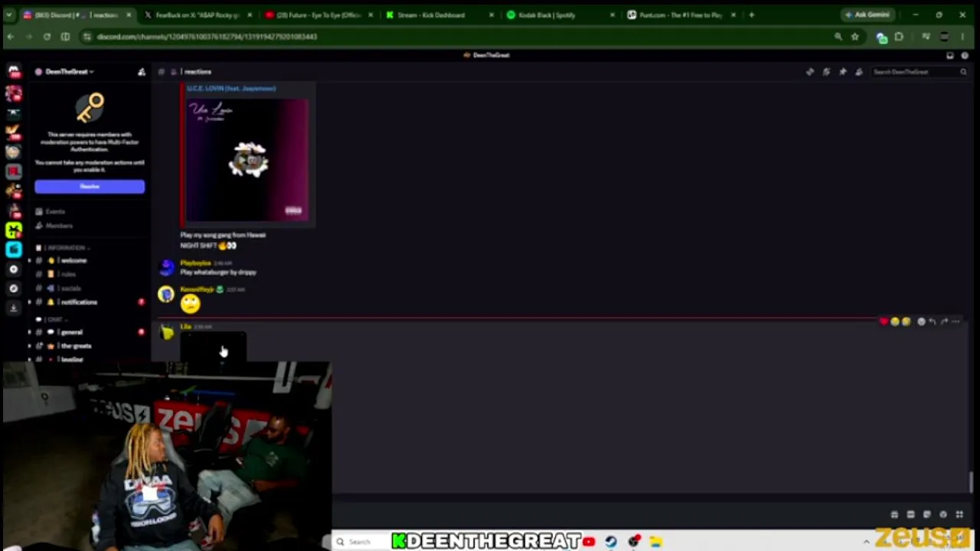Click the Discord search box
The height and width of the screenshot is (551, 980).
[920, 72]
